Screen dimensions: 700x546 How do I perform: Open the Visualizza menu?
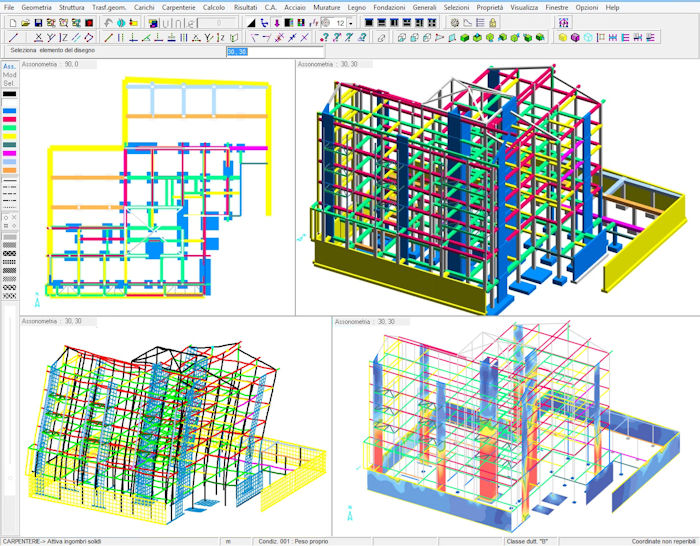tap(523, 7)
